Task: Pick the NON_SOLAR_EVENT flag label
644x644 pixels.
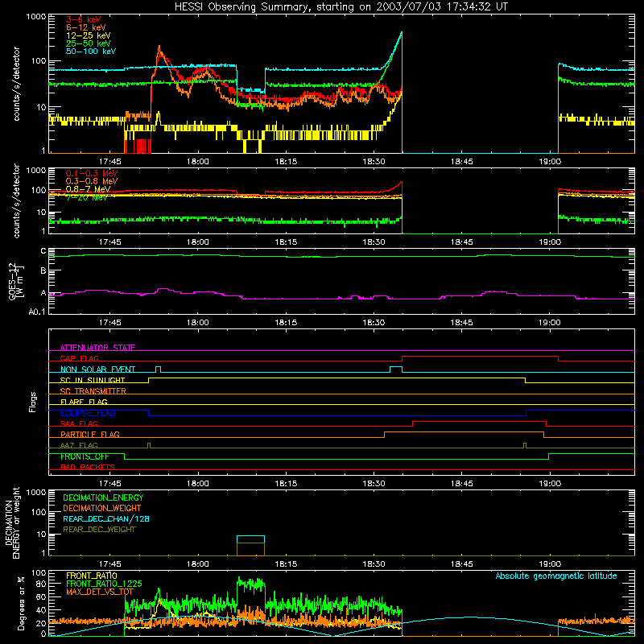Action: [97, 369]
